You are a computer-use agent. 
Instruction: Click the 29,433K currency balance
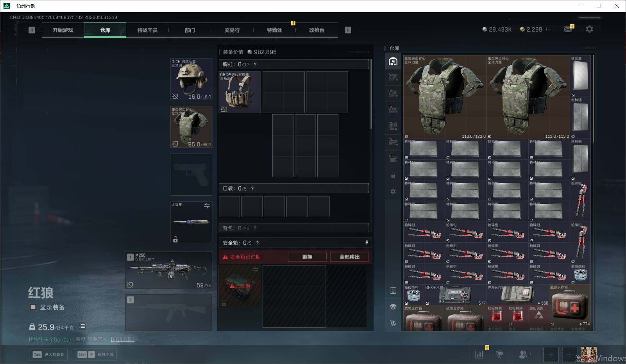[x=497, y=29]
